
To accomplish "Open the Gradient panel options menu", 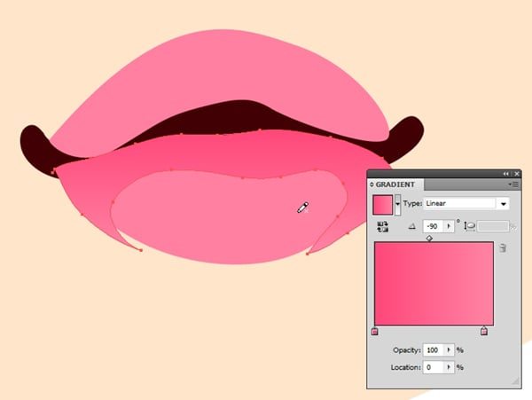I will (x=512, y=184).
